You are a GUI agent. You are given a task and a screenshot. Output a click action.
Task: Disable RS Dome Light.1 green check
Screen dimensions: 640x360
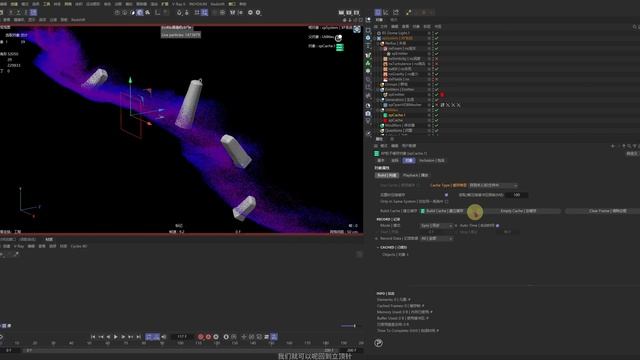(436, 33)
